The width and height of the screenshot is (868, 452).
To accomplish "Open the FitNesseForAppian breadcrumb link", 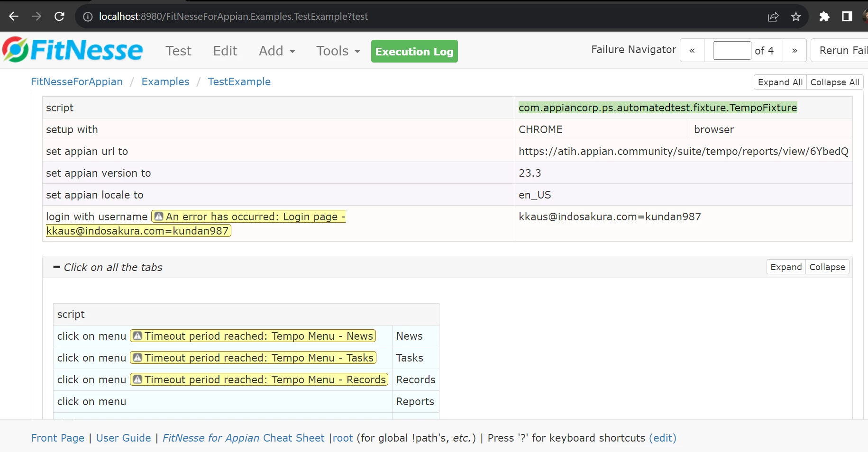I will tap(77, 81).
